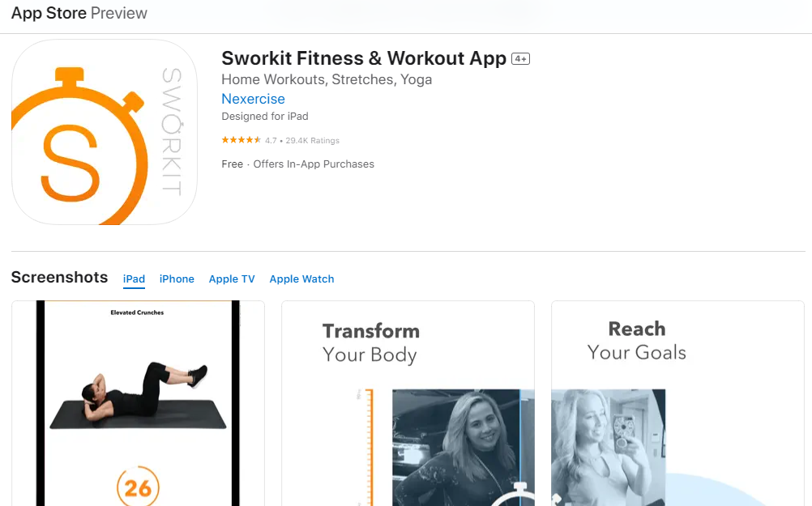The width and height of the screenshot is (812, 506).
Task: Click the vertical SWORKIT wordmark on the icon
Action: click(172, 132)
